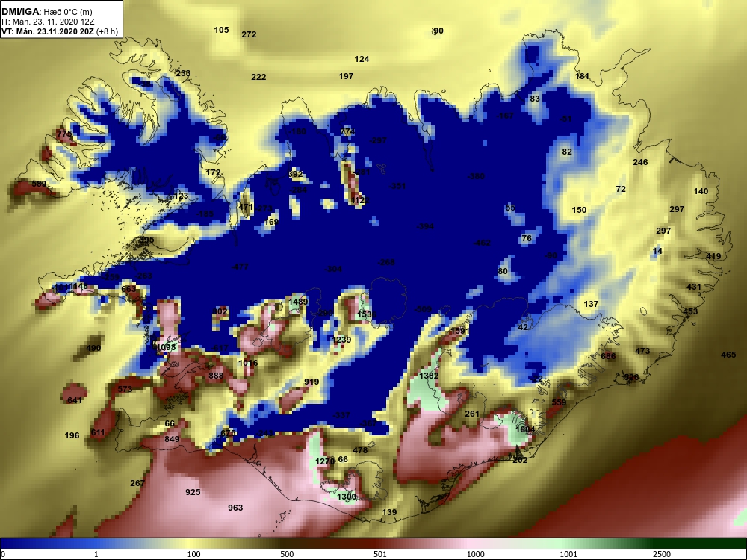
Task: Click the map value 465
Action: pos(728,355)
